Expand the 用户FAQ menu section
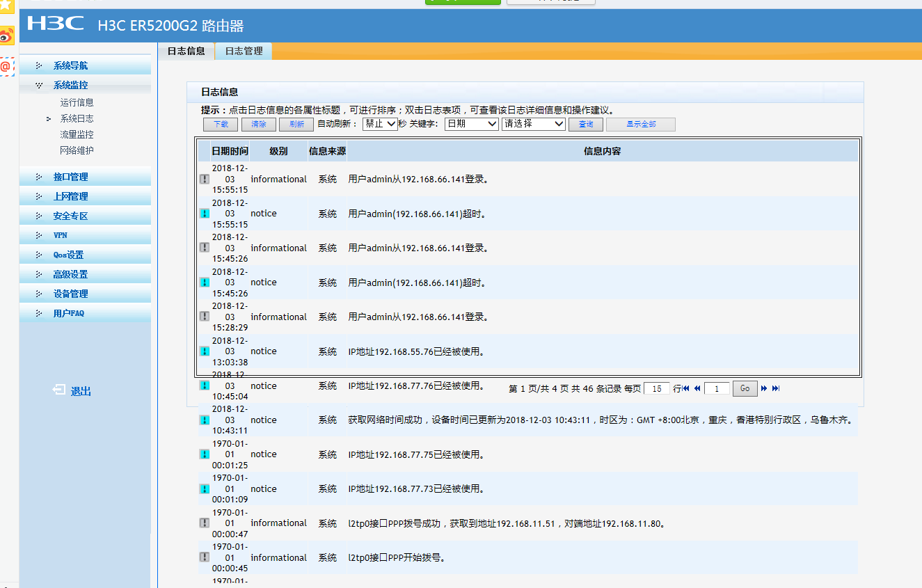Image resolution: width=922 pixels, height=588 pixels. click(85, 313)
